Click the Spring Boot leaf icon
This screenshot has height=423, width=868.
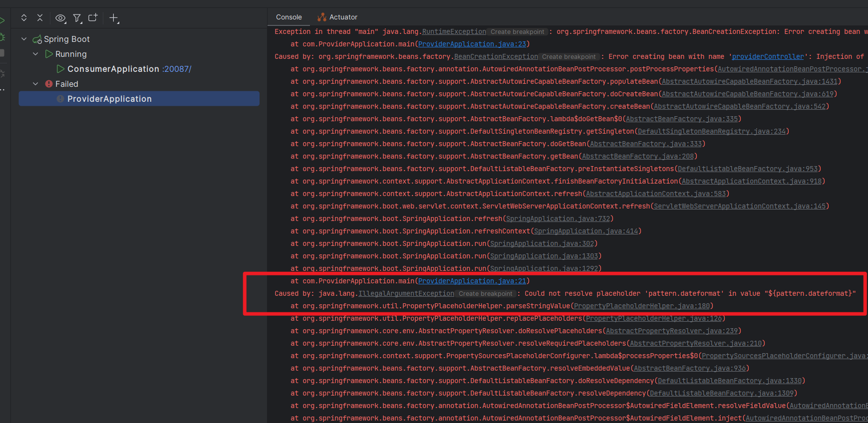tap(37, 39)
